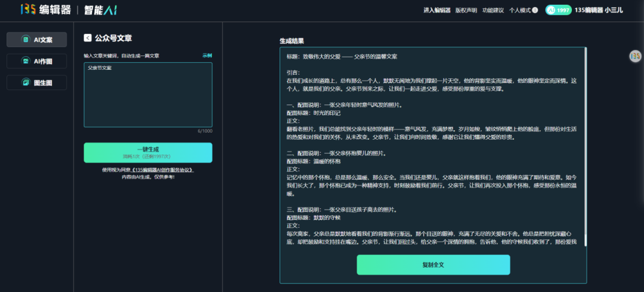Open 功能建议 in the top bar
This screenshot has height=292, width=644.
click(x=493, y=10)
